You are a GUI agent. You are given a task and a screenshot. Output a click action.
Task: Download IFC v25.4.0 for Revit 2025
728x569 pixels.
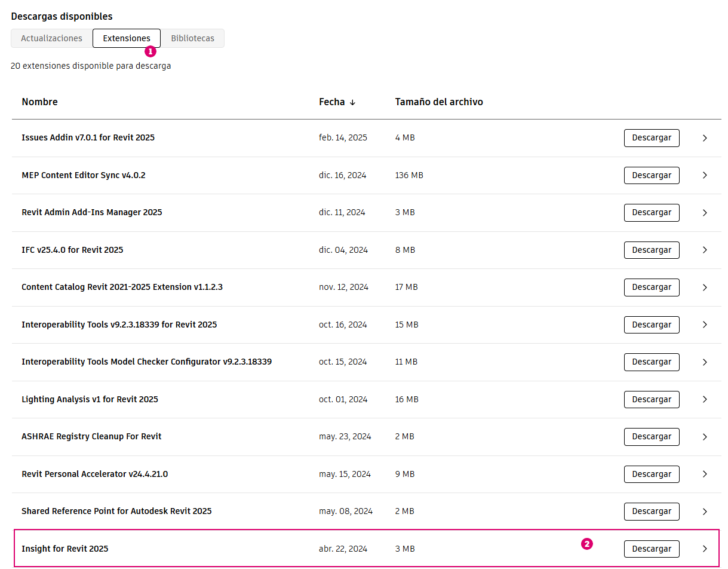coord(652,250)
